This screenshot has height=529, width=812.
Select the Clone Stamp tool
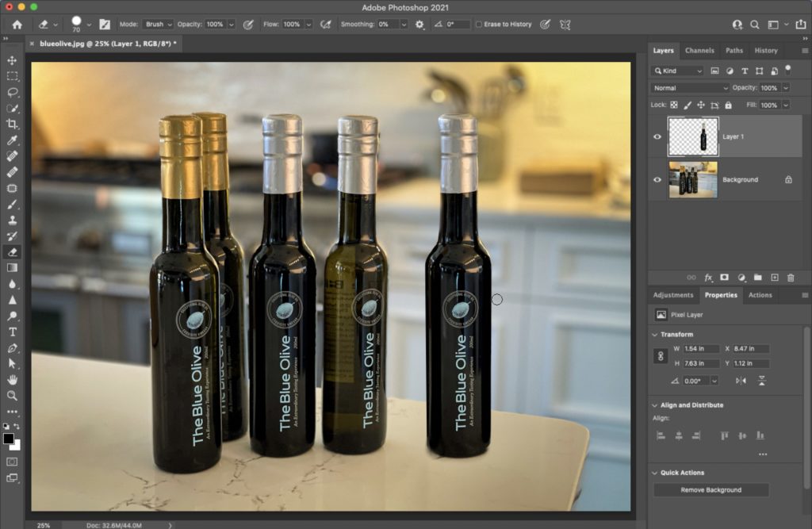click(12, 220)
